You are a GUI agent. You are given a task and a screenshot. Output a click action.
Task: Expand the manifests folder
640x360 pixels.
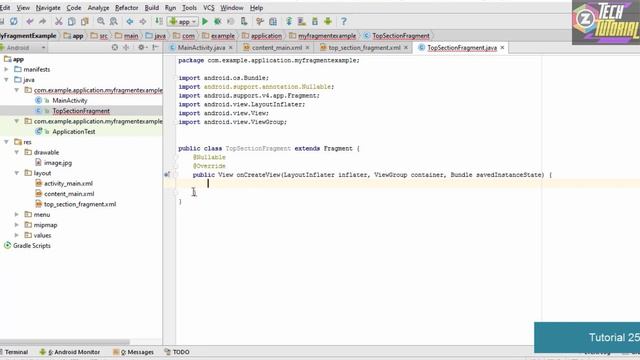point(7,69)
